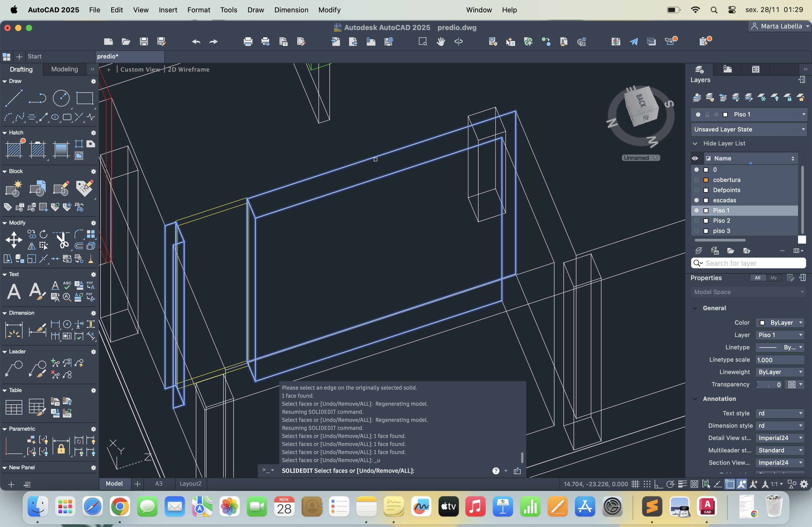Click the Color ByLayer swatch dropdown
Viewport: 812px width, 527px height.
pyautogui.click(x=780, y=323)
